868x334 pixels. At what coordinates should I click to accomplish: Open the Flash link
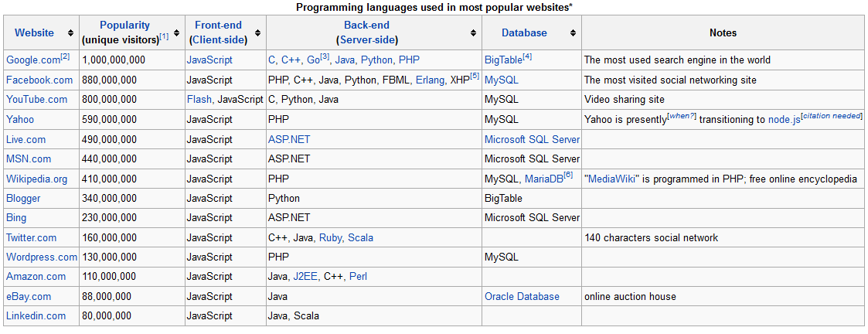(199, 100)
